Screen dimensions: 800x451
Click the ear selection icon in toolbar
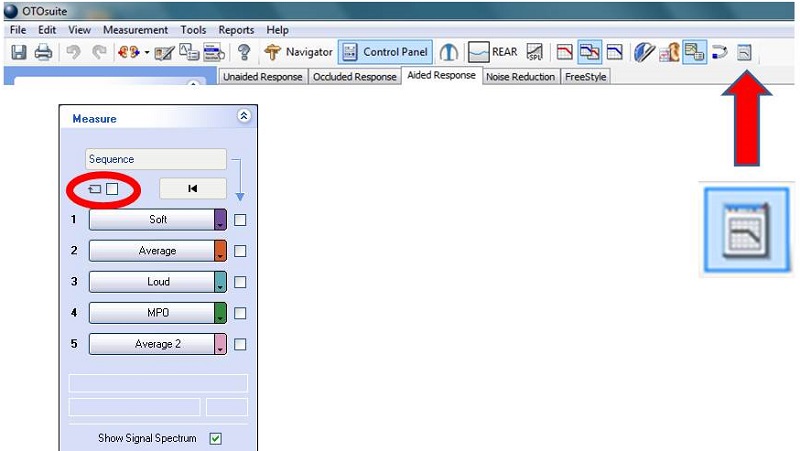click(129, 52)
